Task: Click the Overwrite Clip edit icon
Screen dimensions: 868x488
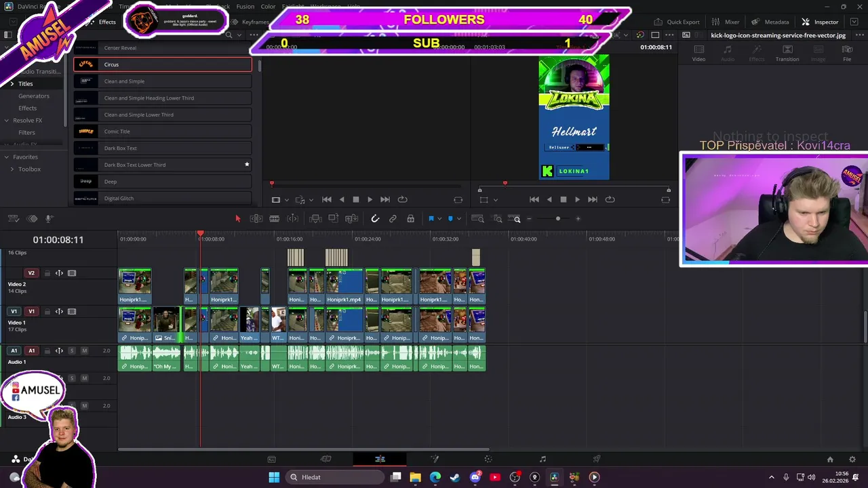Action: click(334, 218)
